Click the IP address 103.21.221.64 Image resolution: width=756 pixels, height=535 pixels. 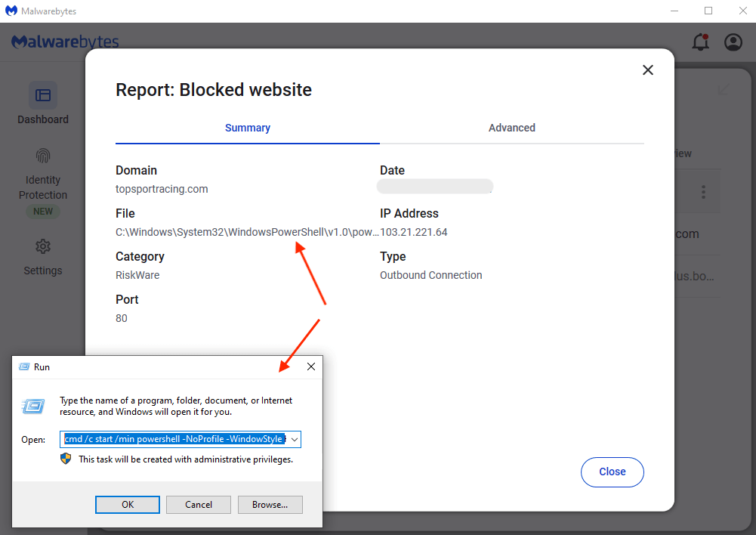coord(414,232)
